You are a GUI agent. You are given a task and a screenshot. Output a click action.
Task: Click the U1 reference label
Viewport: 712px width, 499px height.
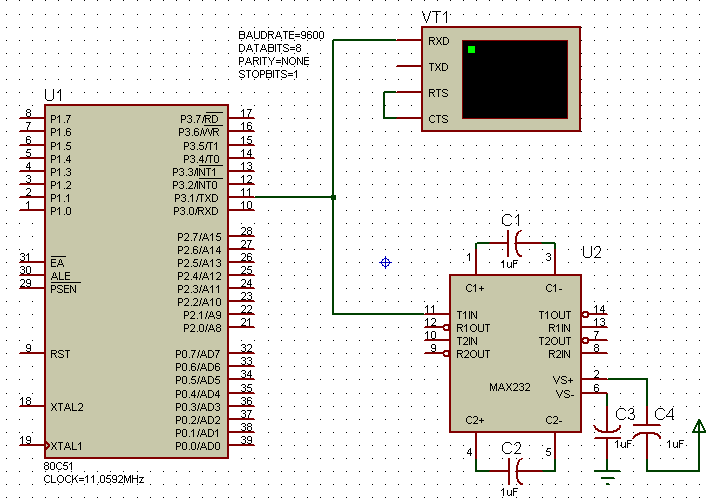pyautogui.click(x=53, y=95)
